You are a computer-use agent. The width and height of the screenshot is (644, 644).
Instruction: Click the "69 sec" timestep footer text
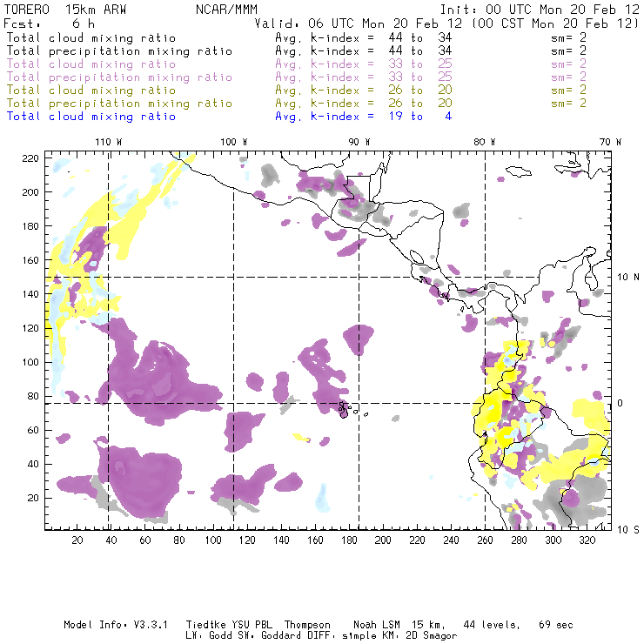(556, 625)
